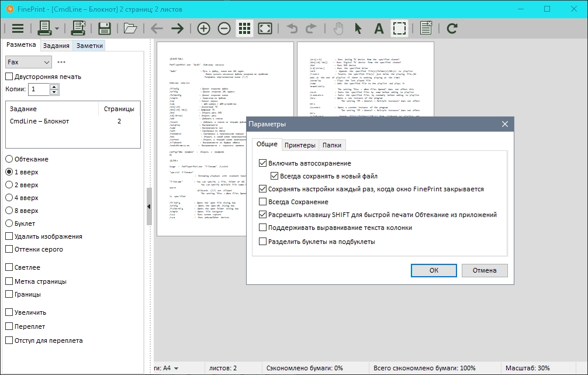Click the zoom out minus icon
Image resolution: width=588 pixels, height=375 pixels.
click(224, 29)
